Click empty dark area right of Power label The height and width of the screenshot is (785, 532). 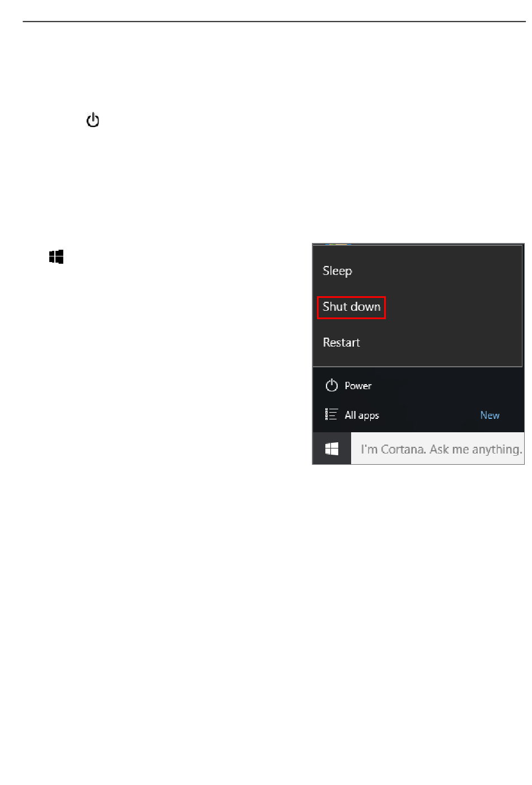(448, 386)
